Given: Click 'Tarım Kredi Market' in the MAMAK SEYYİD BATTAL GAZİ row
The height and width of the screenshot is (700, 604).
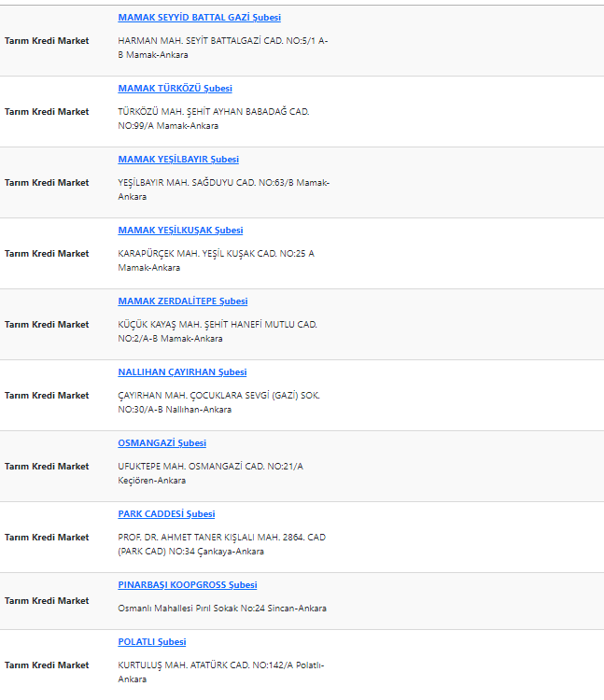Looking at the screenshot, I should [x=47, y=41].
